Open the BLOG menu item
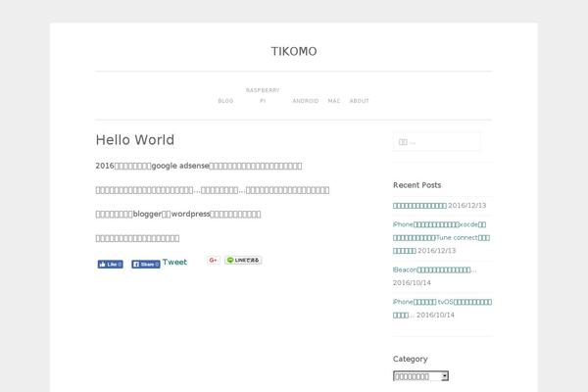Screen dimensions: 588x392 225,101
